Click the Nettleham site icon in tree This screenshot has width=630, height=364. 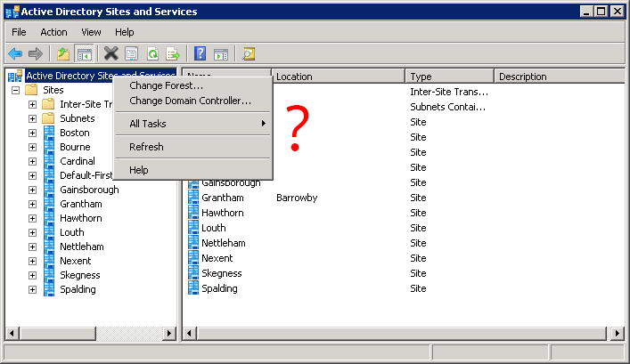(x=49, y=247)
